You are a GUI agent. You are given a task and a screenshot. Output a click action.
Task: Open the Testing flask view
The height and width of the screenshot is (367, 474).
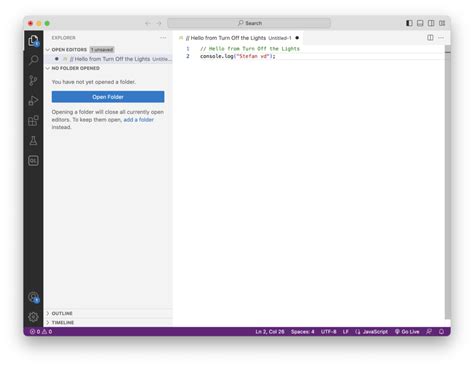tap(33, 140)
